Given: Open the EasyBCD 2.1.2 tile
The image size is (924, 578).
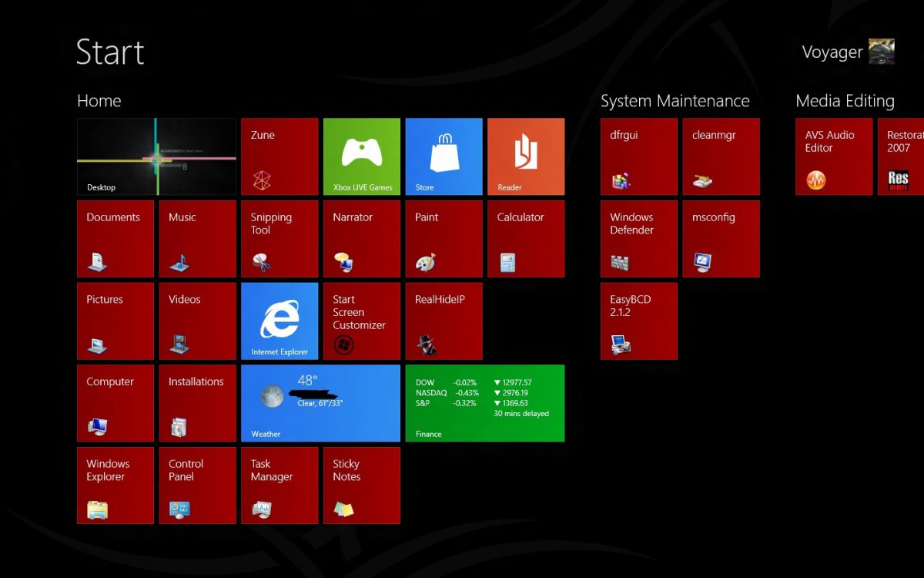Looking at the screenshot, I should click(x=639, y=321).
